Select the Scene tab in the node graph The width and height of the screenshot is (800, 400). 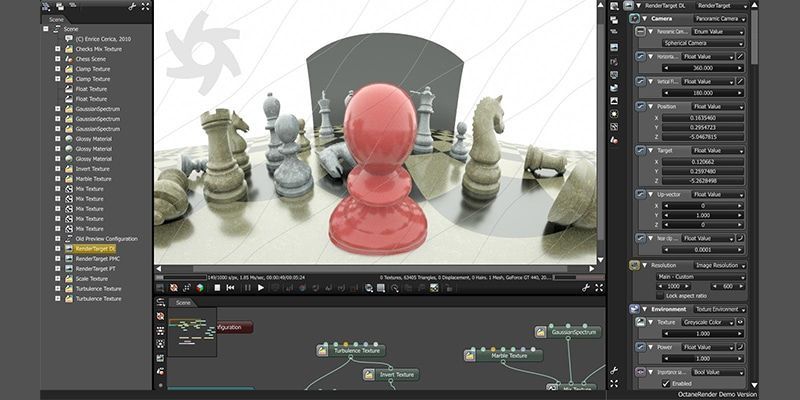point(183,302)
